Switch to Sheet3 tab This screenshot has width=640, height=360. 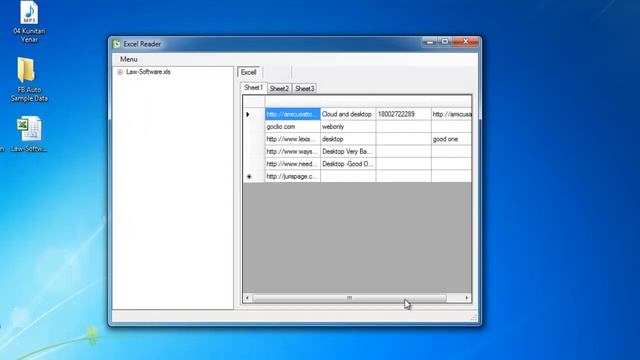tap(304, 89)
